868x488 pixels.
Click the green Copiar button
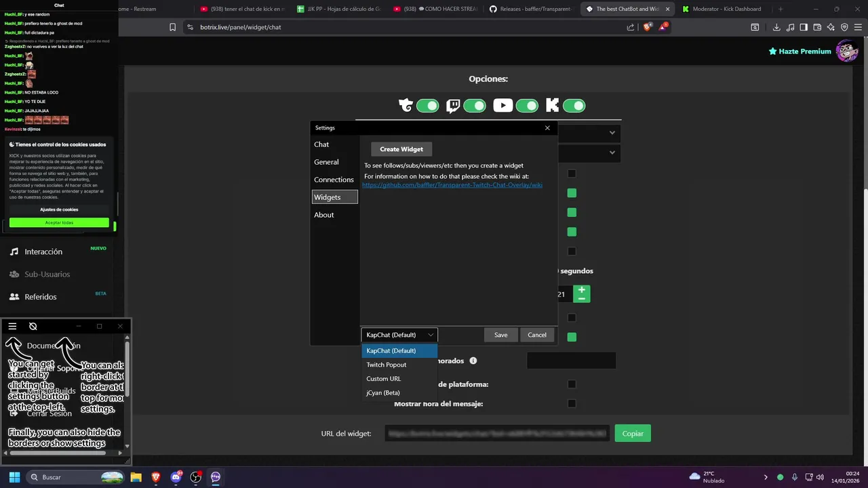click(633, 433)
